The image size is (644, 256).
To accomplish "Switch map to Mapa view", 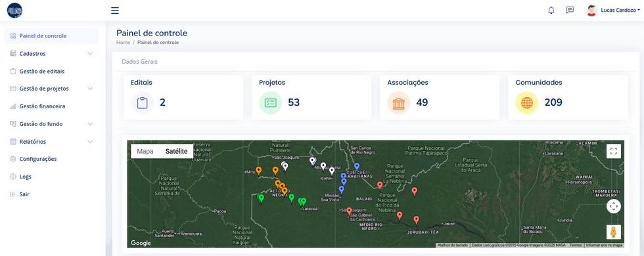I will (145, 152).
